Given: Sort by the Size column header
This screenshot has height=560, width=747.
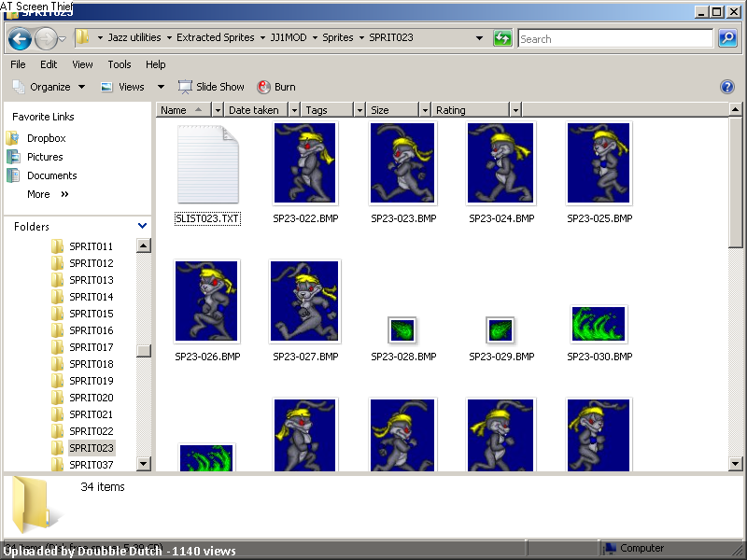Looking at the screenshot, I should tap(392, 110).
